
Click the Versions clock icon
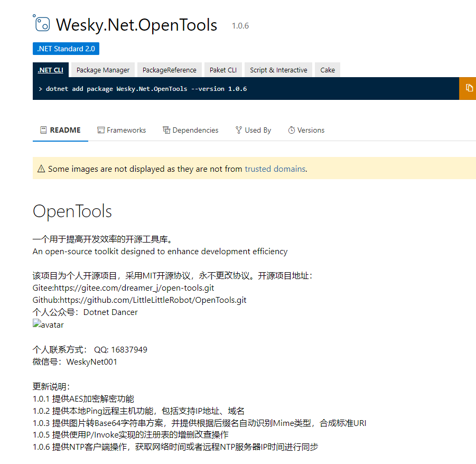click(292, 130)
